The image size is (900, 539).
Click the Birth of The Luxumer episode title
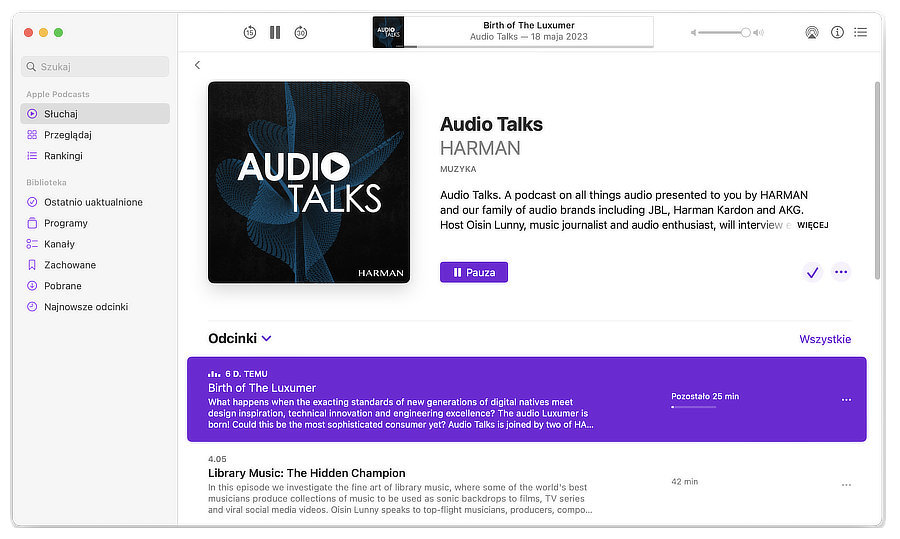click(x=262, y=388)
